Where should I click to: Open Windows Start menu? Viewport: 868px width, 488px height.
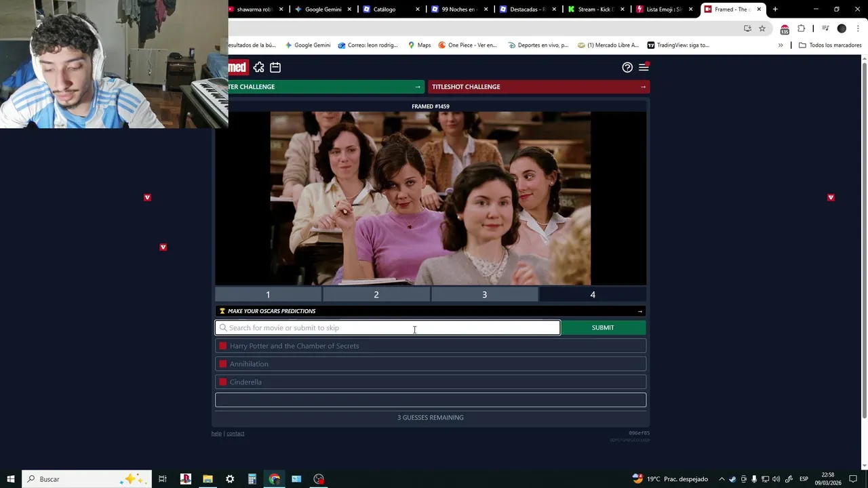(x=11, y=479)
